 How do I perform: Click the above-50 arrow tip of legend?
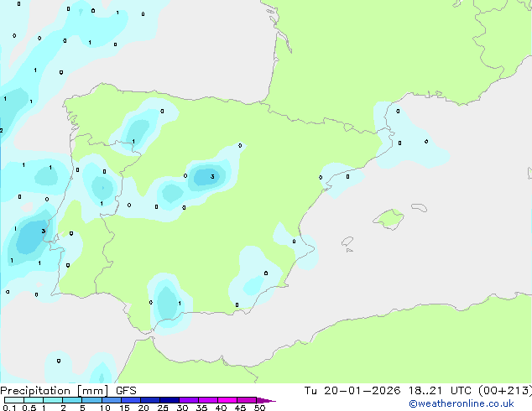click(x=266, y=400)
